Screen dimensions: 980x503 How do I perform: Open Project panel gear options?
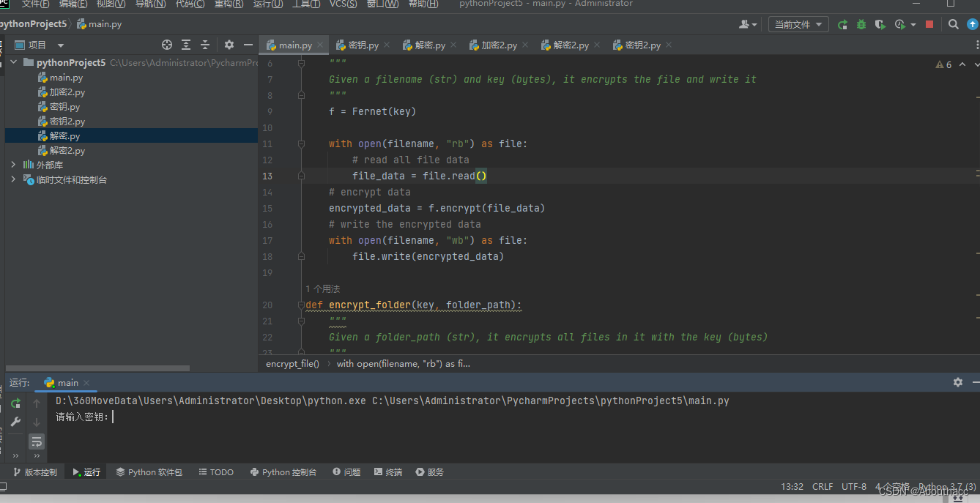click(x=229, y=45)
